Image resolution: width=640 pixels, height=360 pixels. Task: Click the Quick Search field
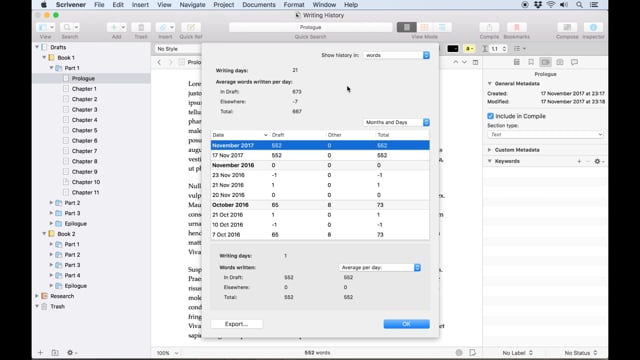tap(311, 27)
